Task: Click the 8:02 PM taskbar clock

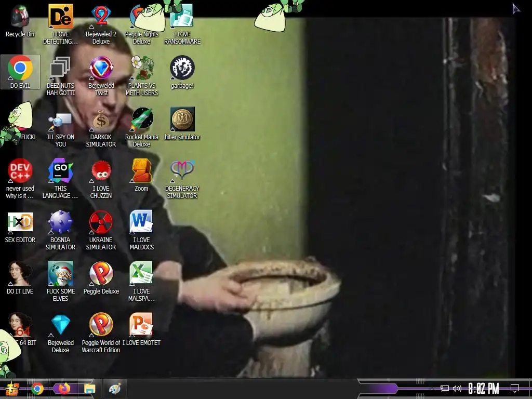Action: (484, 389)
